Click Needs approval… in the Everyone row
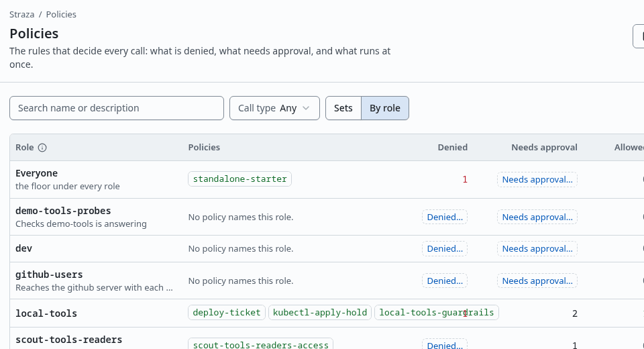The image size is (644, 349). 537,180
